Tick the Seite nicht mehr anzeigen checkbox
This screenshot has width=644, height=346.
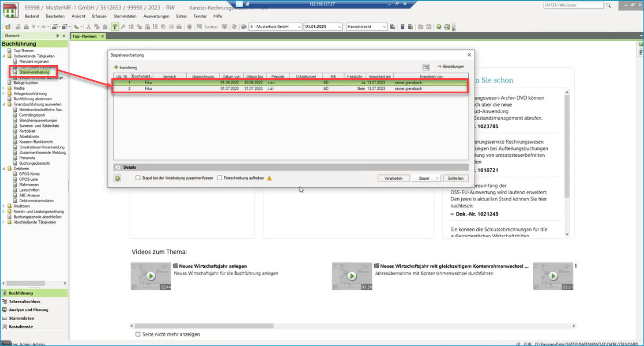tap(138, 334)
